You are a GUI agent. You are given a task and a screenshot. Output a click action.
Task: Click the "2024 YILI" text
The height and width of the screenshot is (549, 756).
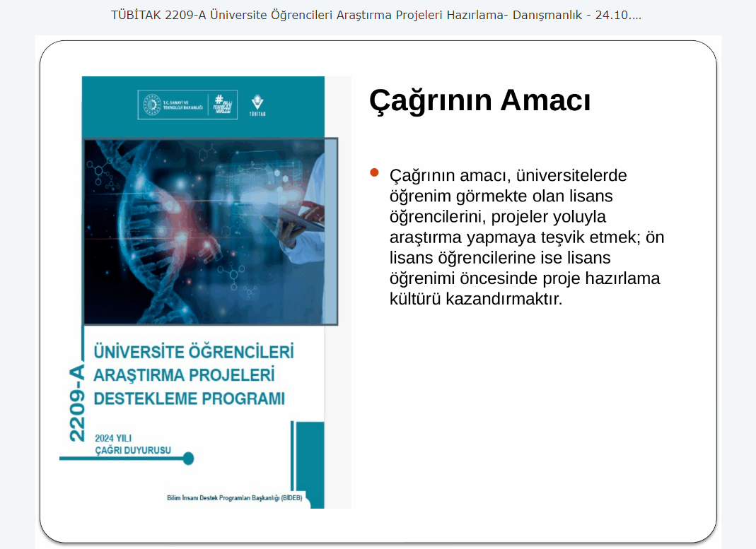[x=114, y=438]
